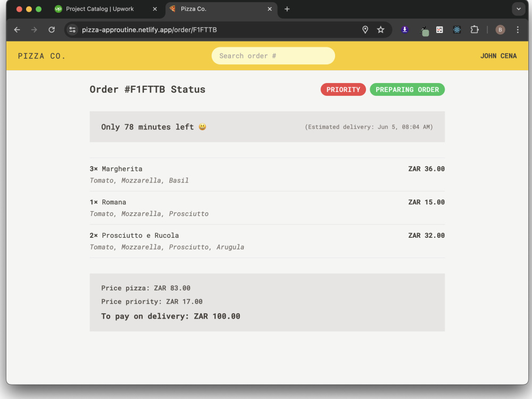Click the ZAR 15.00 price
This screenshot has height=399, width=532.
pyautogui.click(x=427, y=202)
